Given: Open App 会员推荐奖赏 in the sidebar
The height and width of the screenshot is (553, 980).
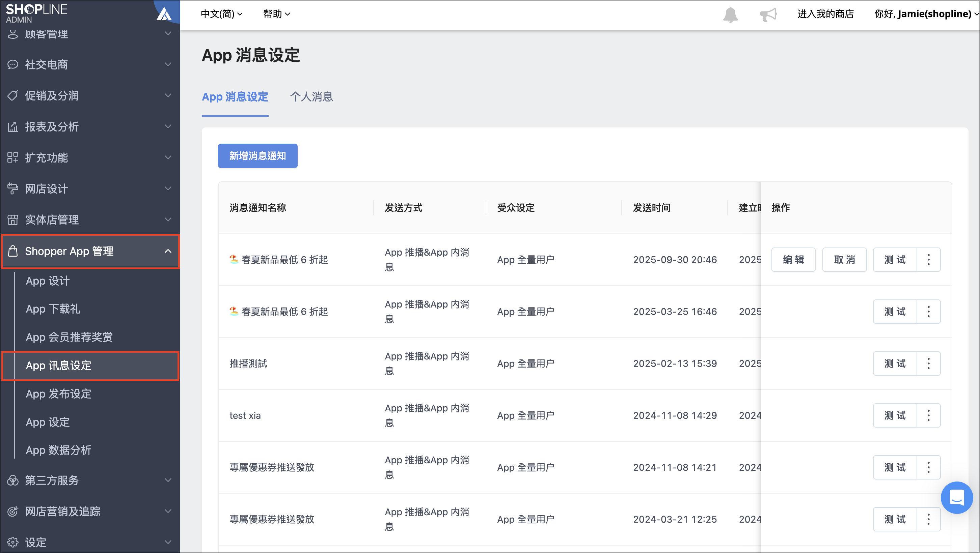Looking at the screenshot, I should 69,337.
